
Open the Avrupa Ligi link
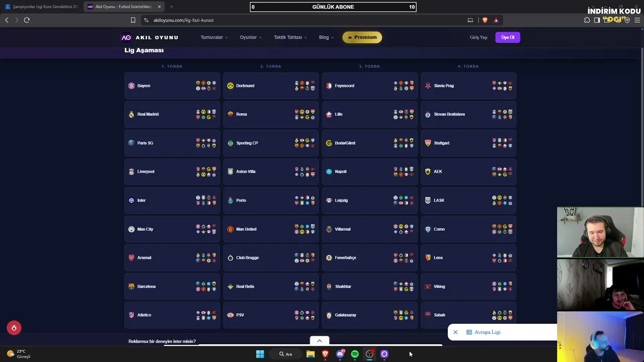coord(487,332)
